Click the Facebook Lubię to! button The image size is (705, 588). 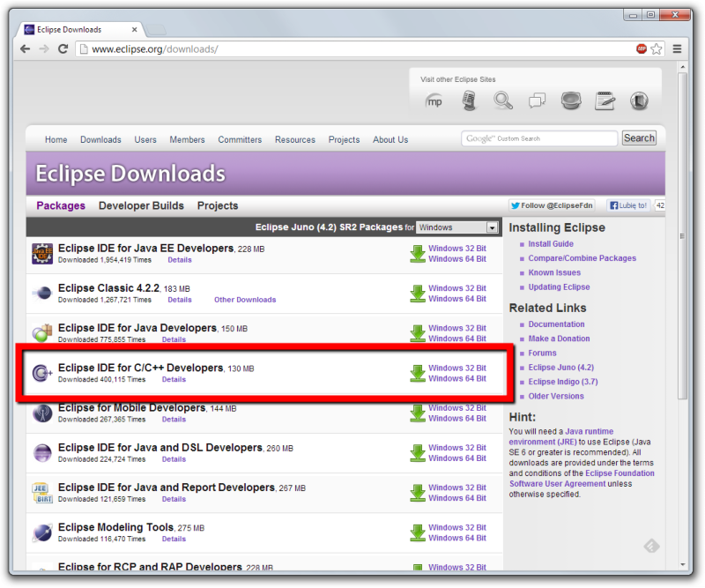pyautogui.click(x=628, y=205)
